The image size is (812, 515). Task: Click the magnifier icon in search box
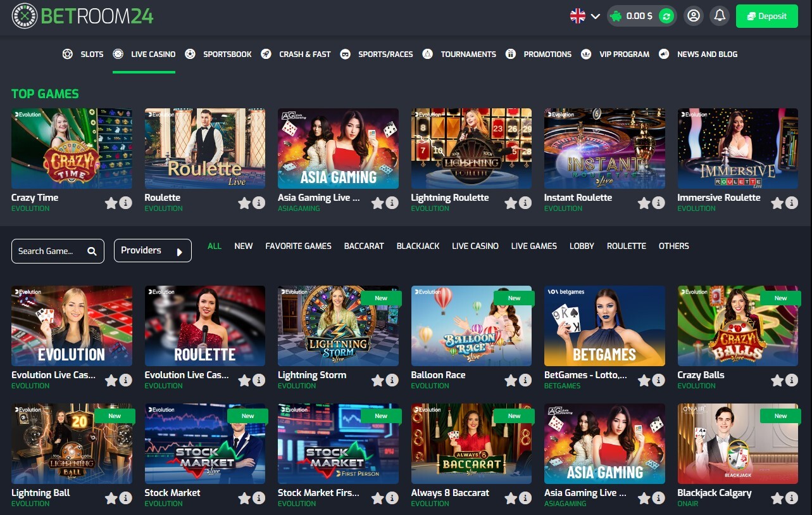pos(92,251)
